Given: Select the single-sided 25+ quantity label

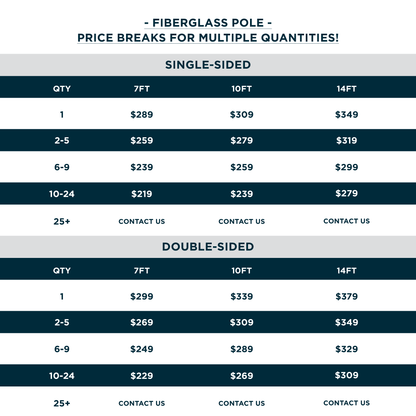Looking at the screenshot, I should point(62,221).
